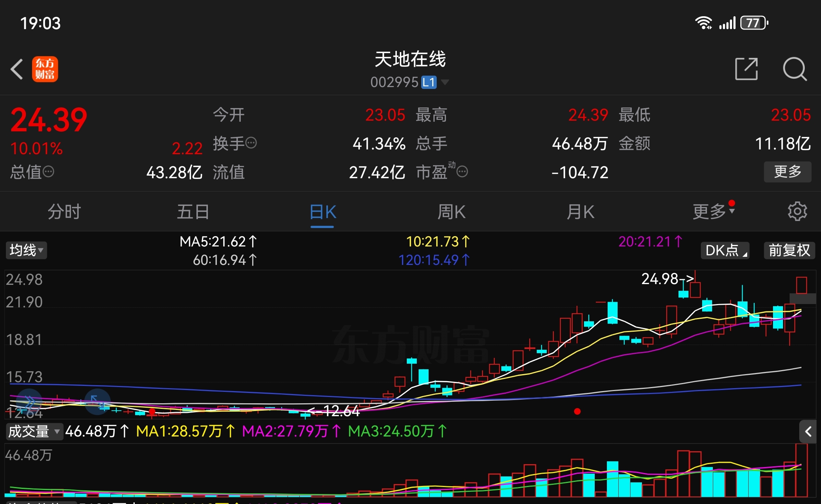
Task: Tap the MA1:28.57万 volume label
Action: click(185, 431)
